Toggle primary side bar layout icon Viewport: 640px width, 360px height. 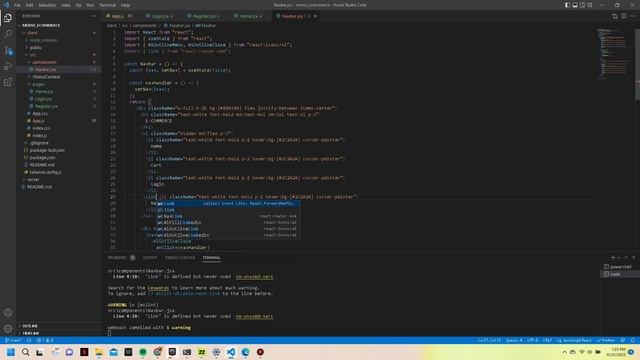pyautogui.click(x=567, y=5)
